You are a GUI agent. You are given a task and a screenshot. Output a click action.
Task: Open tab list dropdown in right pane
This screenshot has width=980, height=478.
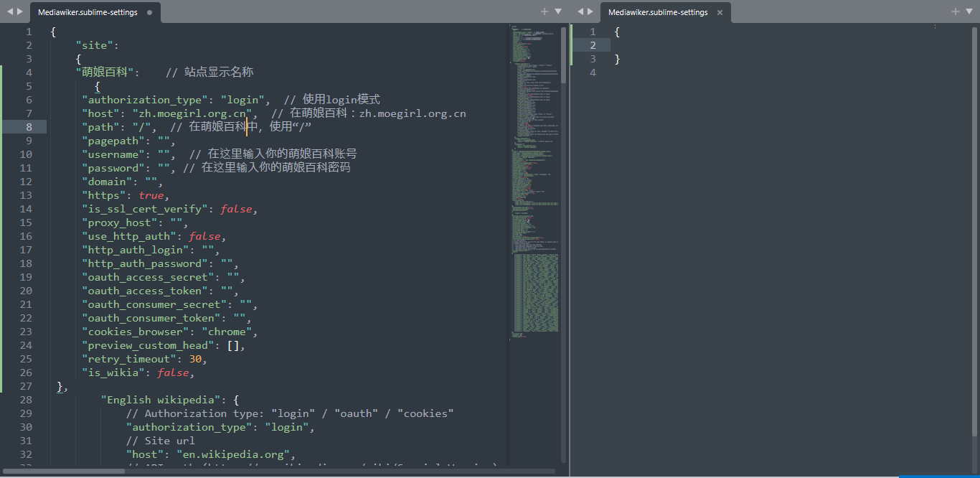[969, 11]
